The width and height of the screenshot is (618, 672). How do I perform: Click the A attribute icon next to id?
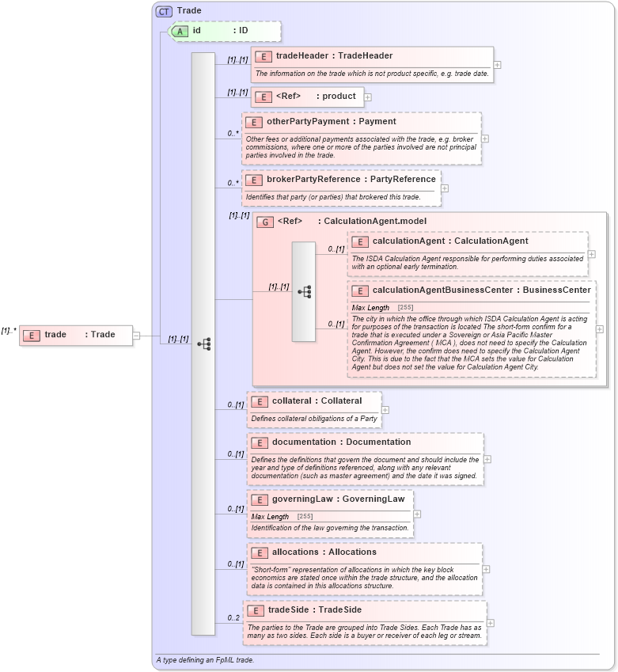click(180, 32)
